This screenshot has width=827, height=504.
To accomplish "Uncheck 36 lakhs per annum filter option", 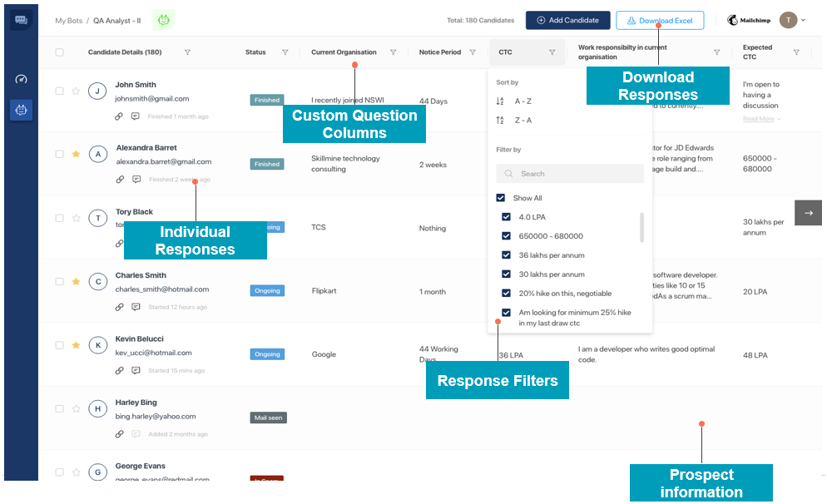I will [507, 255].
